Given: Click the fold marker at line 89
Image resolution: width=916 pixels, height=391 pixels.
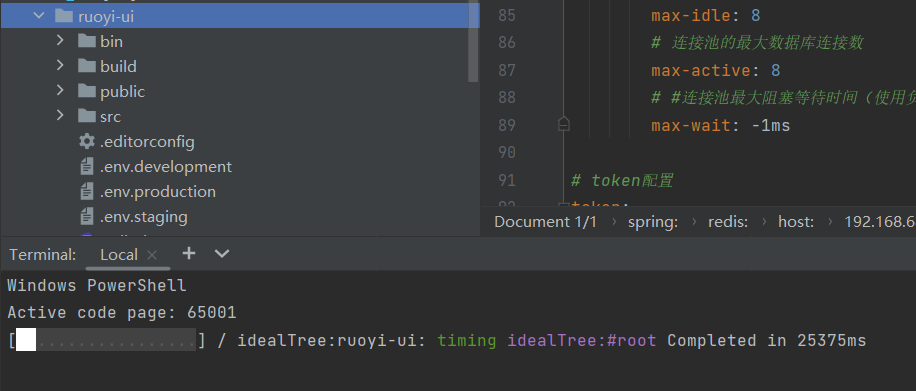Looking at the screenshot, I should pos(563,124).
